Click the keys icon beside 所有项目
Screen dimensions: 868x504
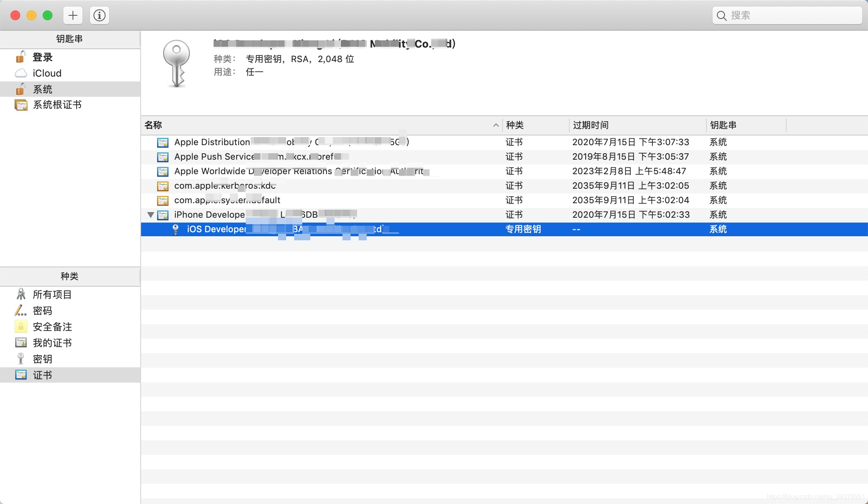tap(21, 294)
